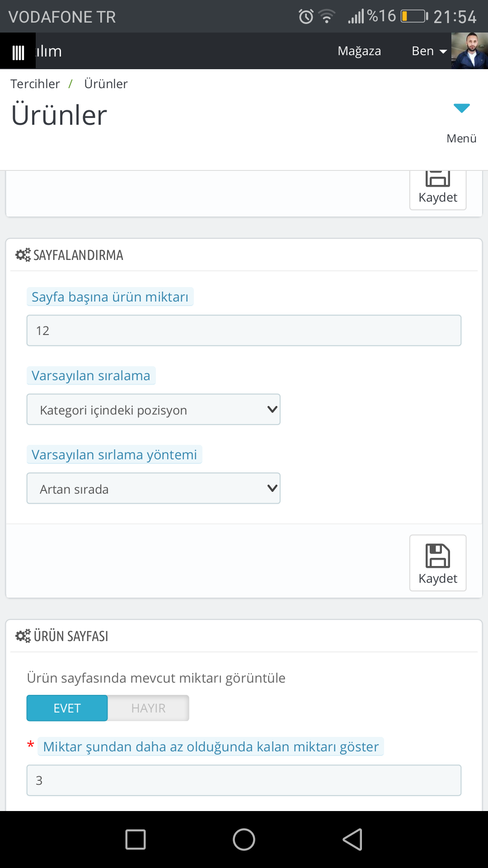Open the hamburger sidebar menu icon
The image size is (488, 868).
[18, 52]
